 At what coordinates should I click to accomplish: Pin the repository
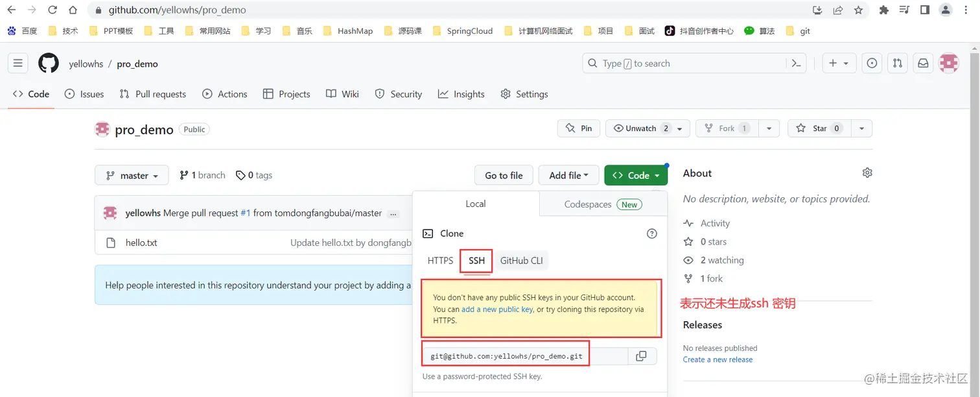click(579, 128)
